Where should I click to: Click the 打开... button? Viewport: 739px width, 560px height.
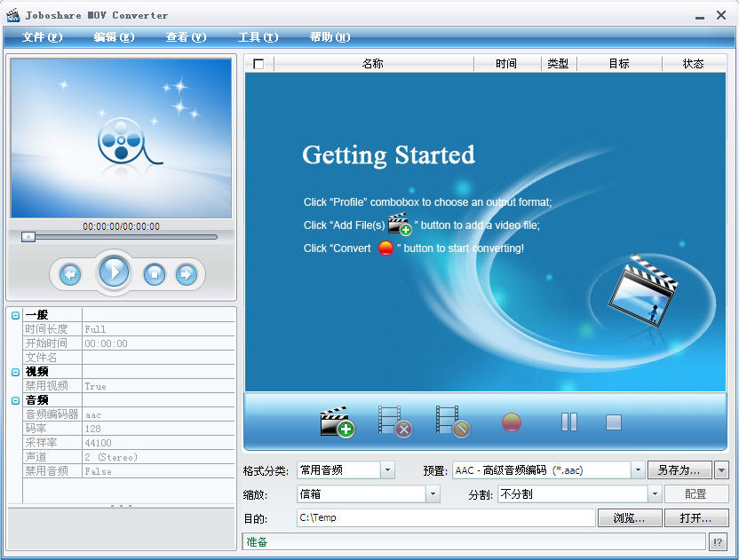(696, 518)
